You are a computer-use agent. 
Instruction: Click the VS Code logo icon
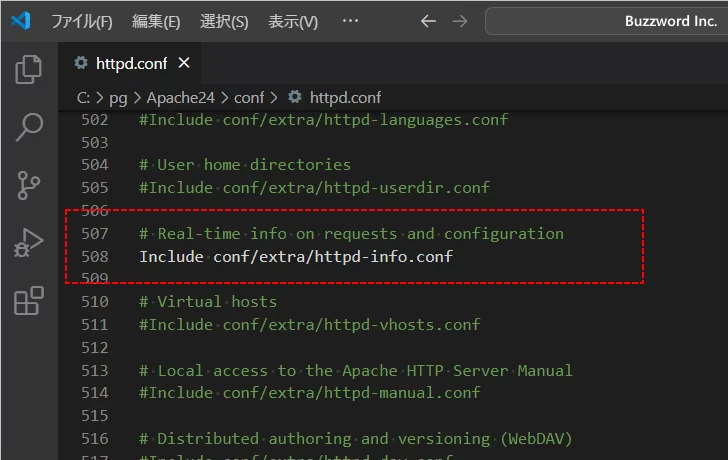click(22, 21)
